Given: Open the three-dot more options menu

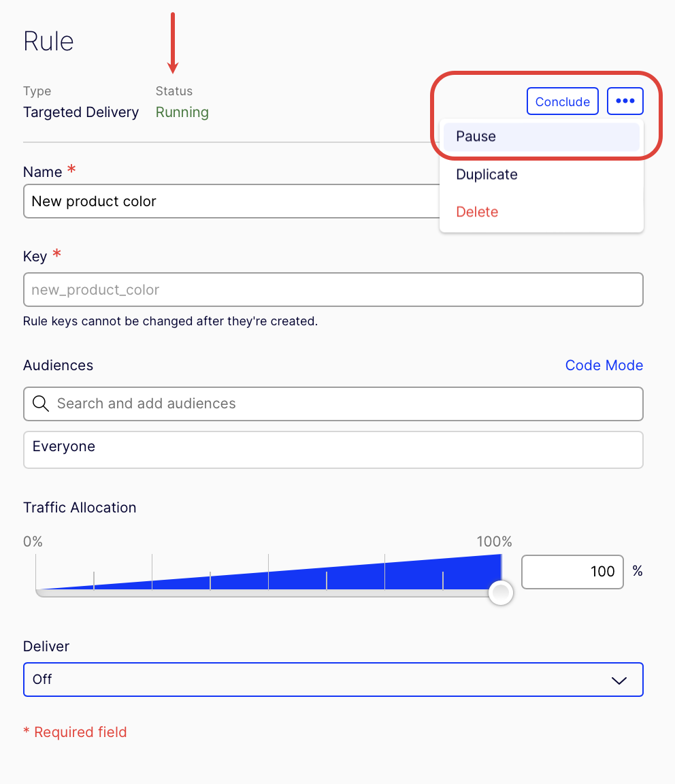Looking at the screenshot, I should click(x=625, y=101).
